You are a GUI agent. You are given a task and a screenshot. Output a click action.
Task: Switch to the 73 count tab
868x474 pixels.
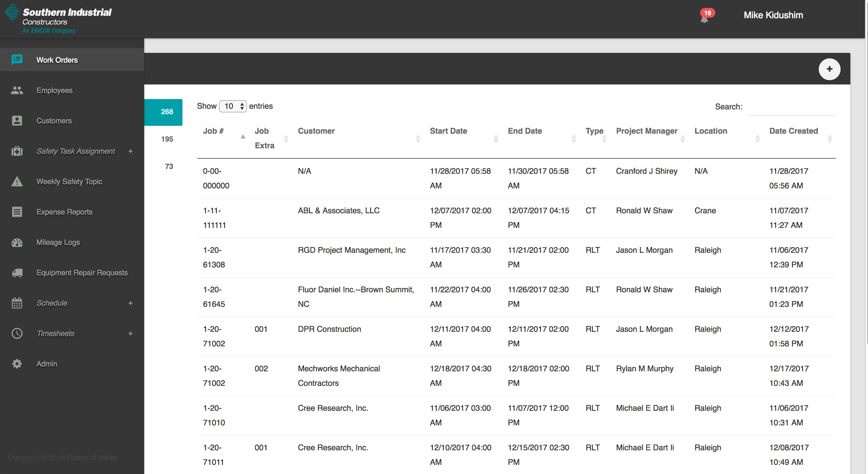169,166
